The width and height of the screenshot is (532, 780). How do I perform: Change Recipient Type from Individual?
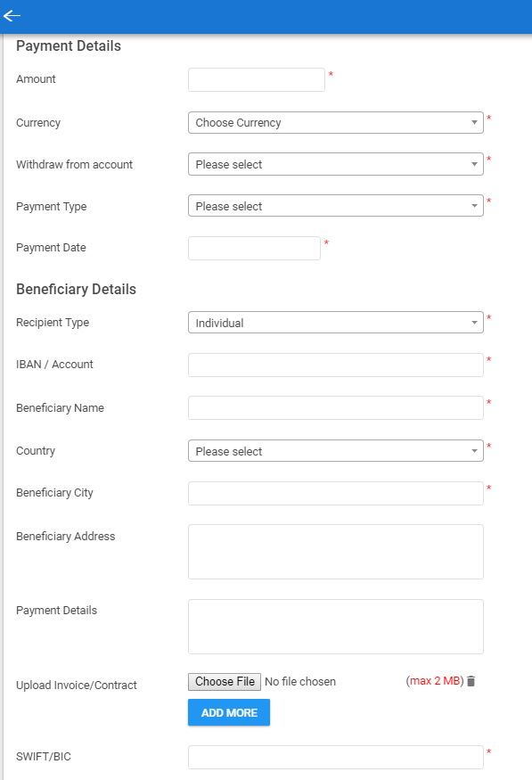tap(336, 323)
